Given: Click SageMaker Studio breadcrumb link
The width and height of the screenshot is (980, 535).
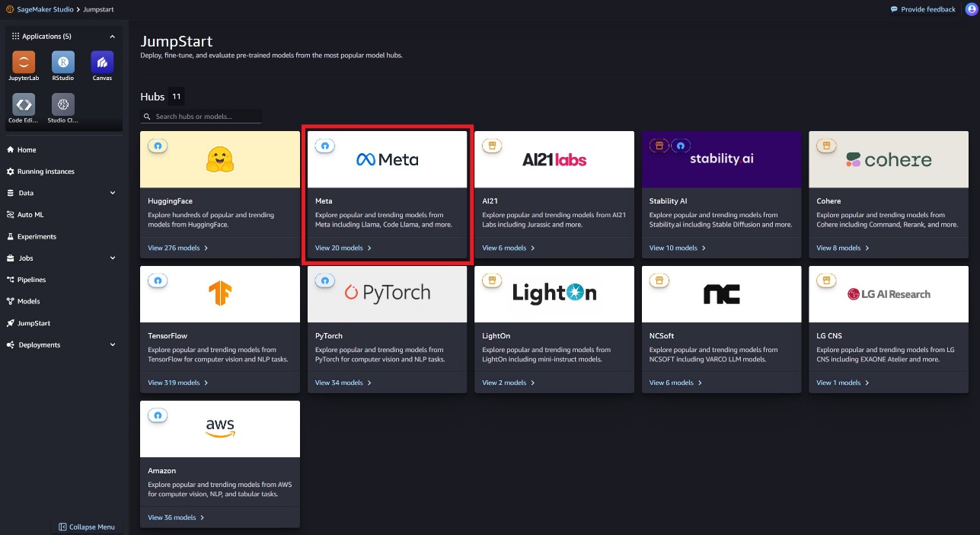Looking at the screenshot, I should coord(44,9).
